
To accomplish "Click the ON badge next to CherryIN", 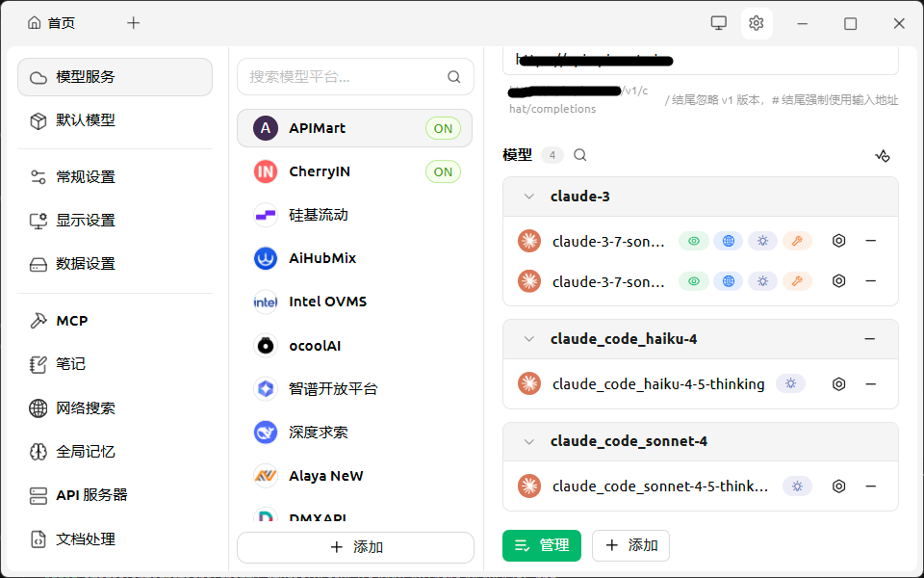I will [443, 171].
